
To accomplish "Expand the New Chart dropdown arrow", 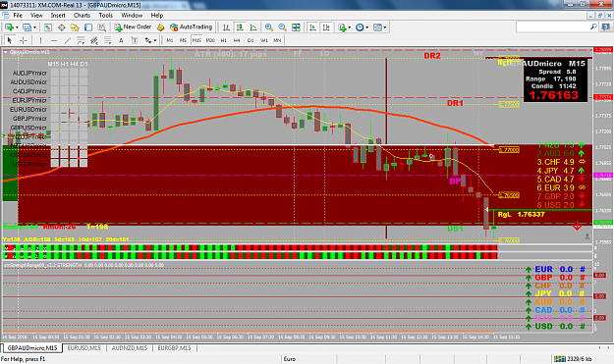I will 17,27.
